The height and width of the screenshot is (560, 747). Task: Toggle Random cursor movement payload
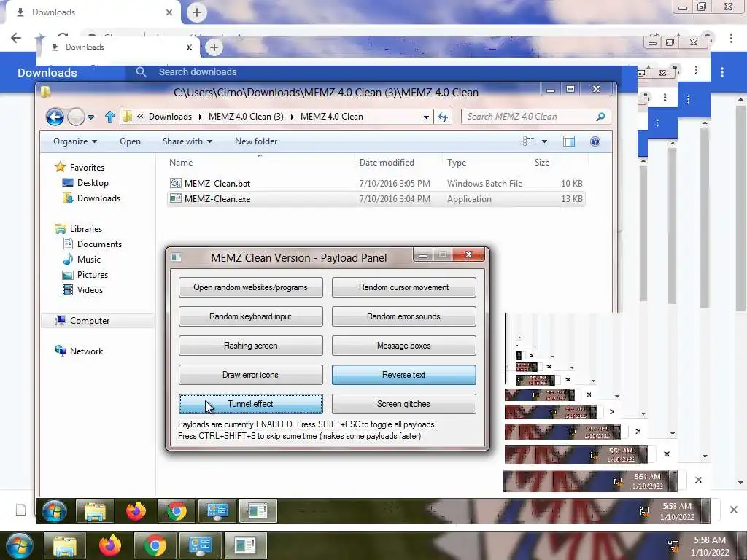[x=404, y=287]
